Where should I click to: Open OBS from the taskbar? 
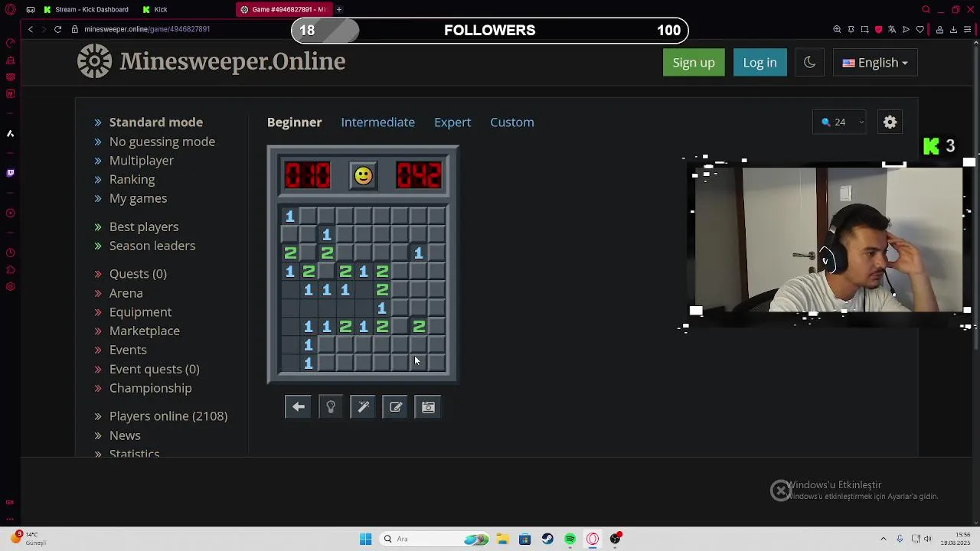pyautogui.click(x=615, y=539)
